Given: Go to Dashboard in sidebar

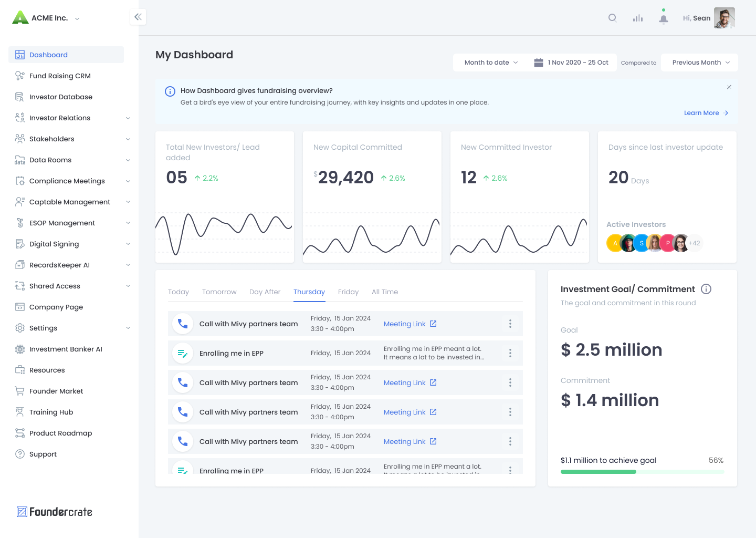Looking at the screenshot, I should (x=66, y=55).
